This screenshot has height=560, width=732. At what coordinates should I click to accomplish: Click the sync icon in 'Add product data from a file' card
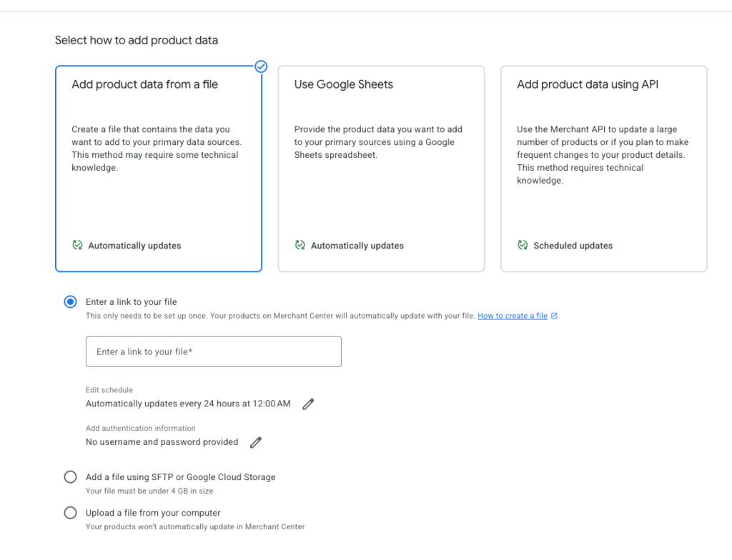[77, 246]
